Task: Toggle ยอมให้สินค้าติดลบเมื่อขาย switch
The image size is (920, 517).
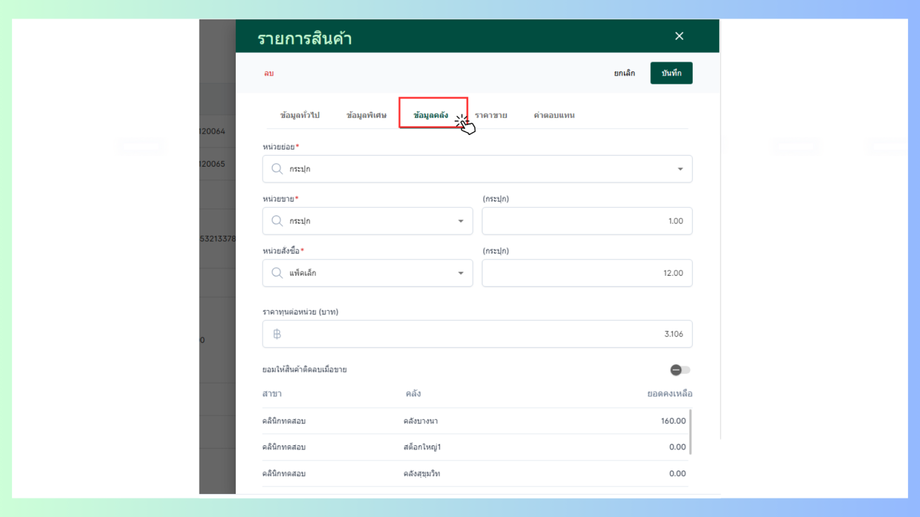Action: click(x=680, y=370)
